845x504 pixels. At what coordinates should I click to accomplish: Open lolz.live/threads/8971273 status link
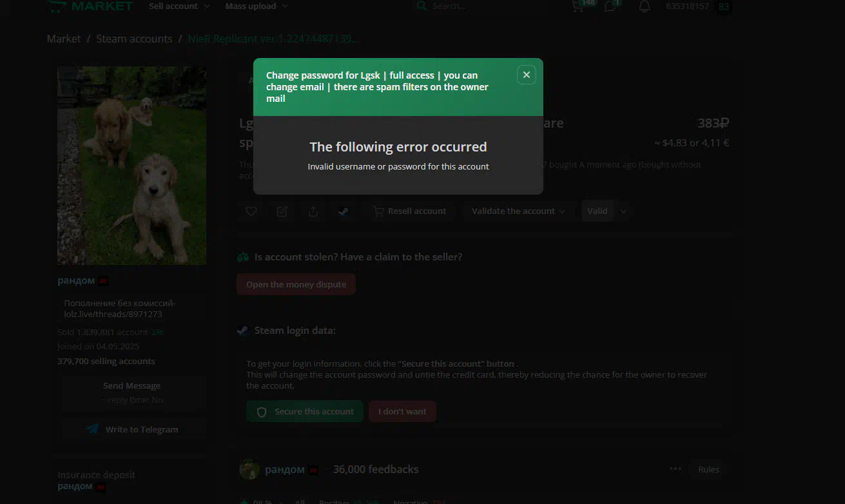pos(113,315)
